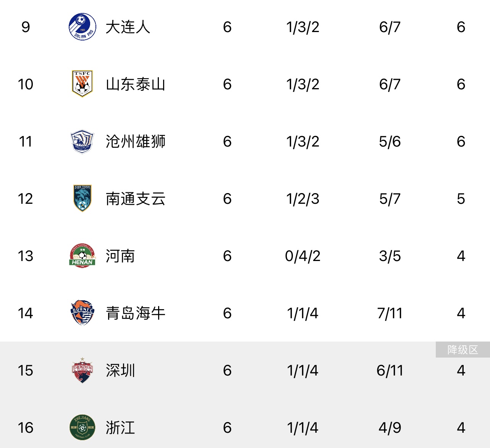Open team name 南通支云
This screenshot has width=490, height=448.
pos(136,199)
